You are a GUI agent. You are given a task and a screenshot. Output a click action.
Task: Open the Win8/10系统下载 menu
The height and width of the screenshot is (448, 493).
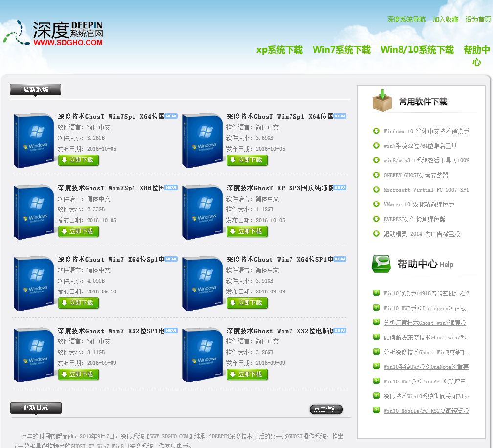pos(417,50)
